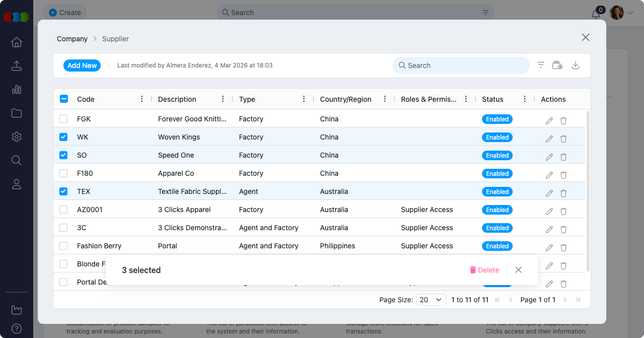
Task: Click the download export icon
Action: click(576, 65)
